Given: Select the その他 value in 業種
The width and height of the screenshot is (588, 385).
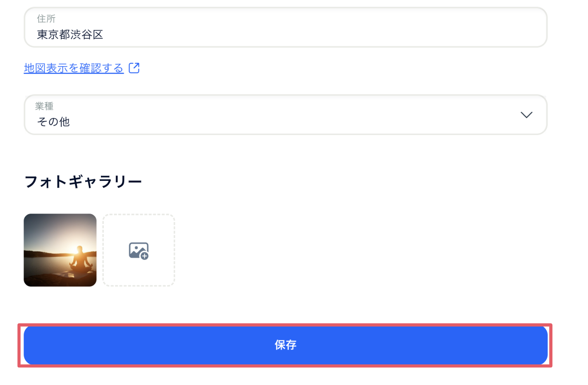Looking at the screenshot, I should 53,122.
